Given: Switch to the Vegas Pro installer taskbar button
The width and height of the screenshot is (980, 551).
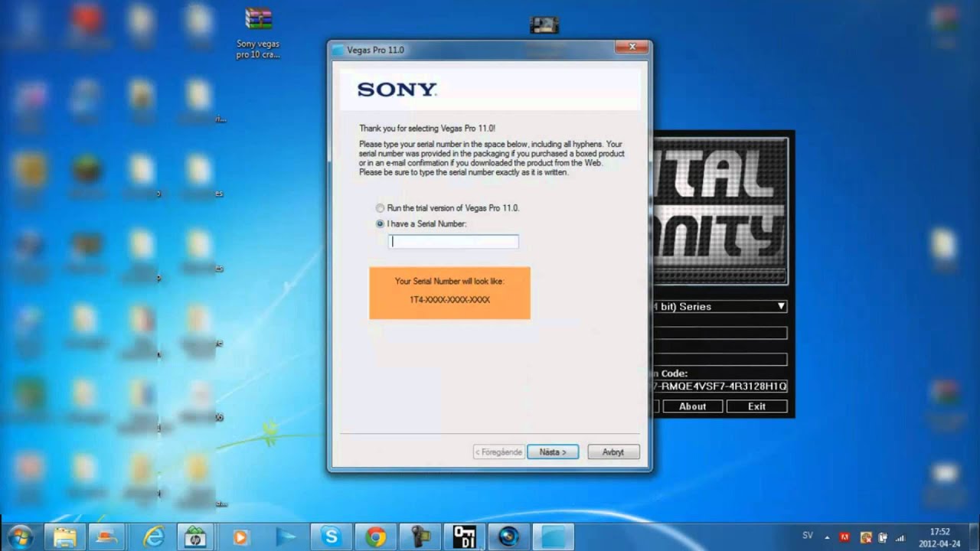Looking at the screenshot, I should (554, 536).
